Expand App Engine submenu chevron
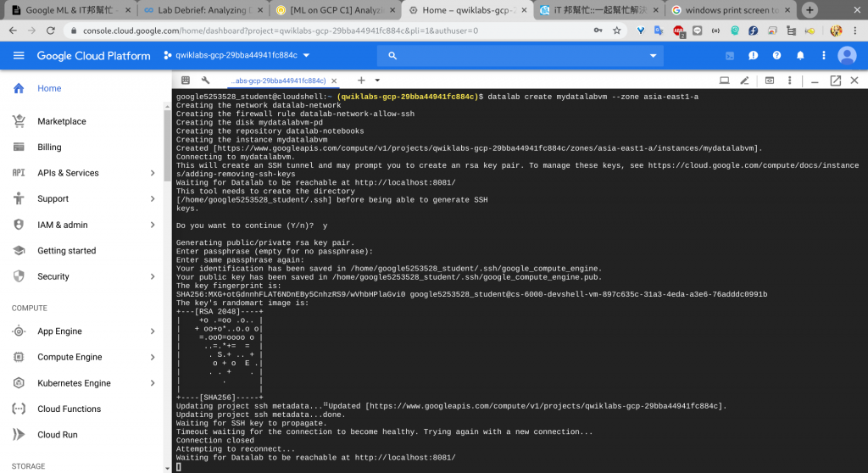This screenshot has width=868, height=473. (153, 331)
